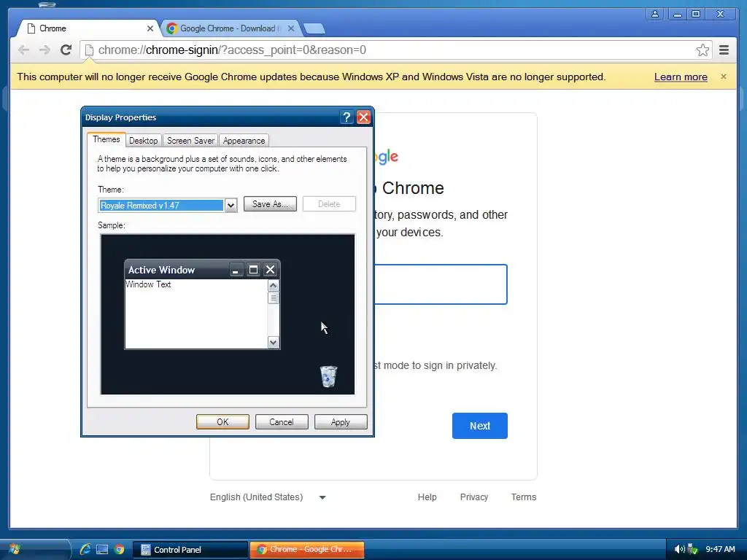Click the Active Window sample title bar

tap(202, 270)
